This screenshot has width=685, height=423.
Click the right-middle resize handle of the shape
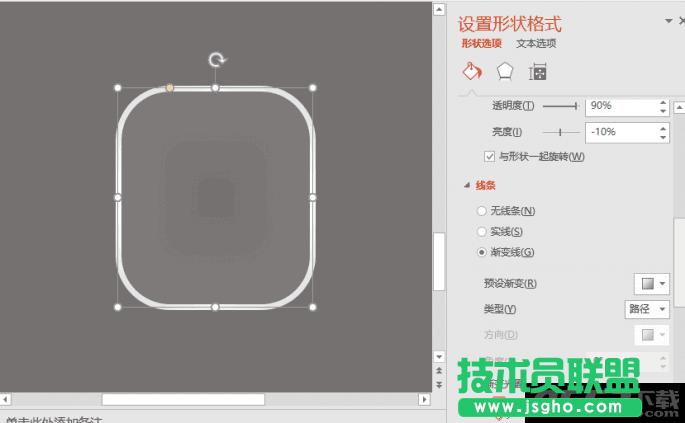click(313, 198)
